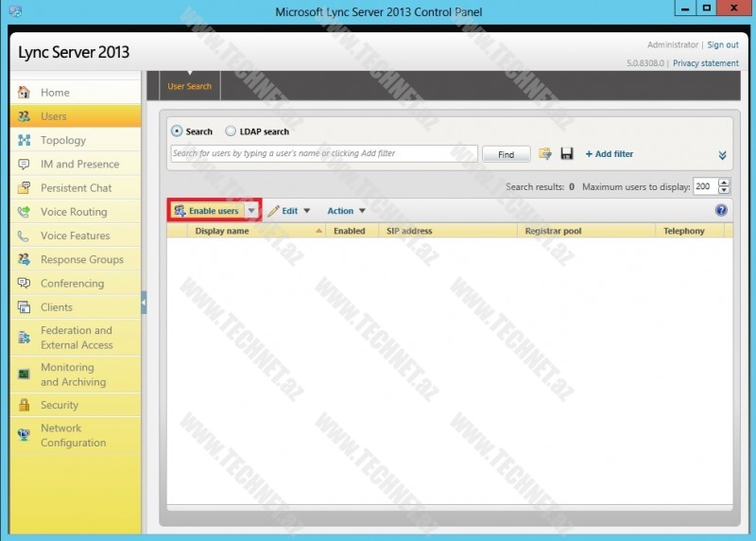Click the Security padlock icon

pos(24,405)
